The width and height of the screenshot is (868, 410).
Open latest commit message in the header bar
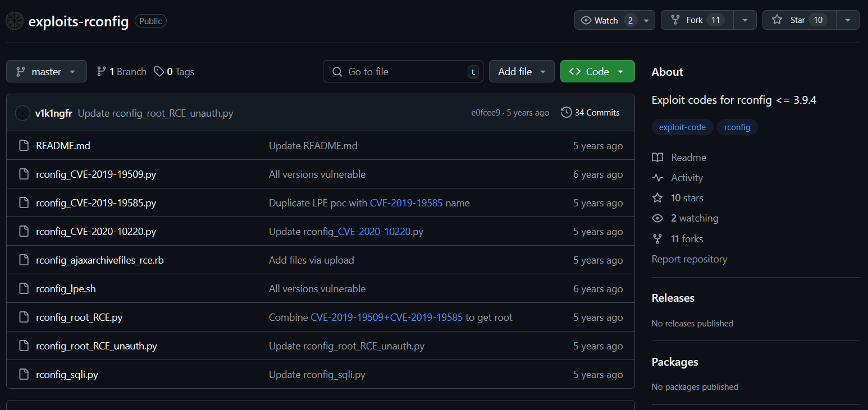(156, 113)
